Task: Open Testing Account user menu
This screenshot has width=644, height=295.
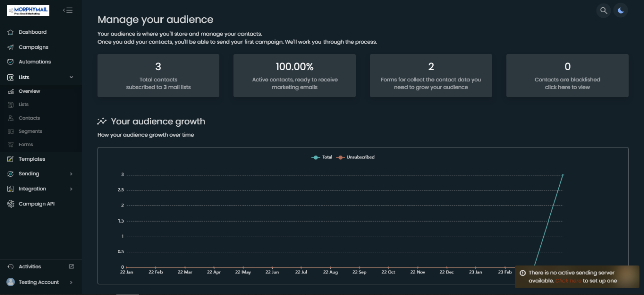Action: [38, 282]
